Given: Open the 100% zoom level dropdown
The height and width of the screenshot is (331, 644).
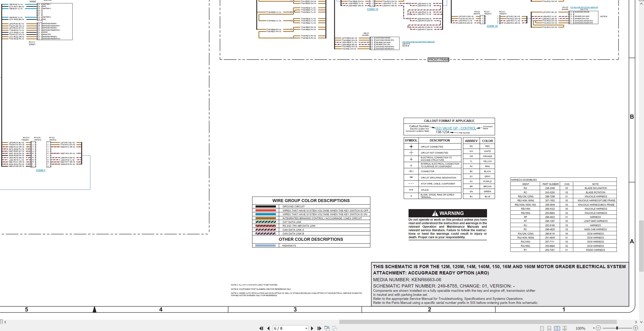Looking at the screenshot, I should click(594, 328).
